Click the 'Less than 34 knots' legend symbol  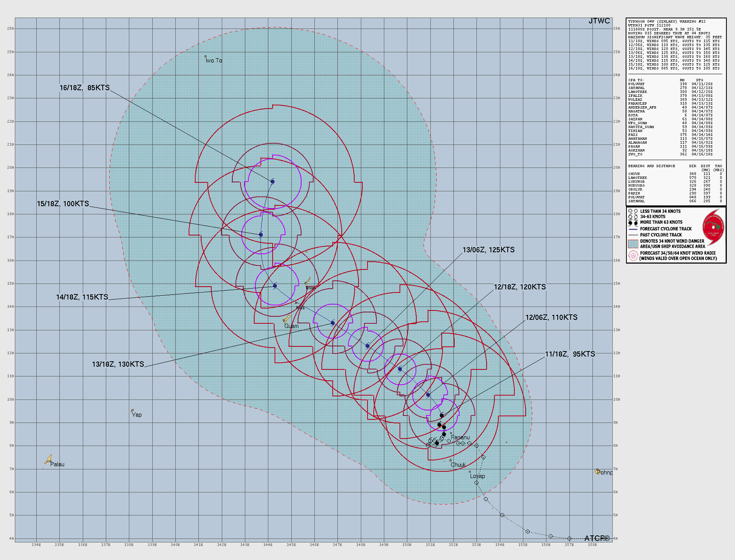click(x=633, y=211)
